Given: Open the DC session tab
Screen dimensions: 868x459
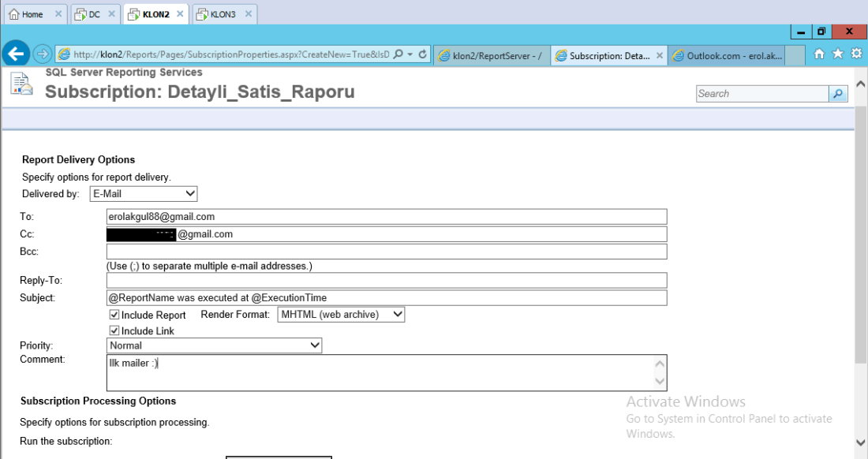Looking at the screenshot, I should coord(88,14).
